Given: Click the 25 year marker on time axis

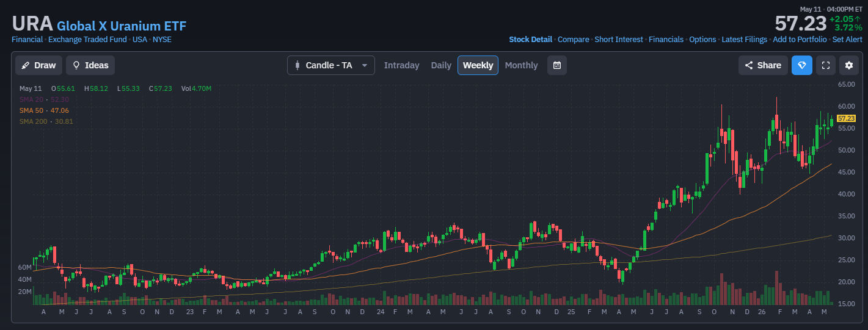Looking at the screenshot, I should click(571, 312).
